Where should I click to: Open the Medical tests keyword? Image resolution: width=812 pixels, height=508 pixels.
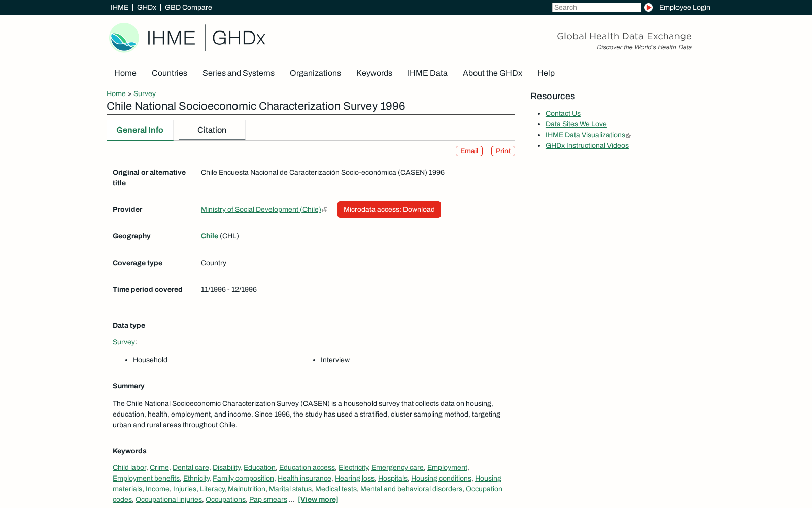click(x=336, y=489)
